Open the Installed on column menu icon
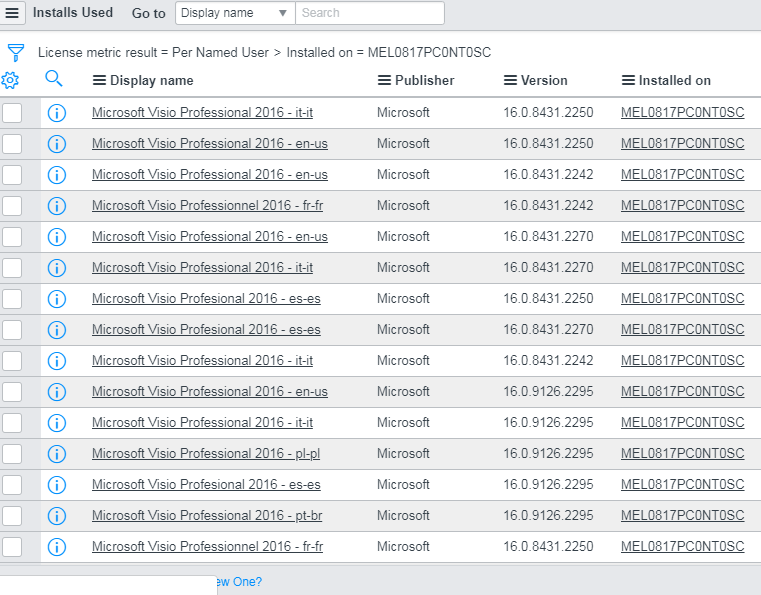Image resolution: width=761 pixels, height=595 pixels. (x=628, y=80)
